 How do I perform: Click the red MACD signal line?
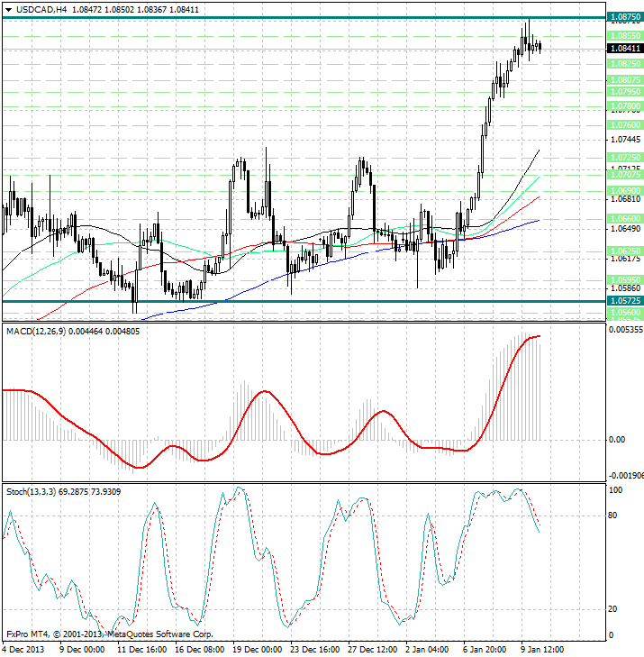[x=261, y=392]
